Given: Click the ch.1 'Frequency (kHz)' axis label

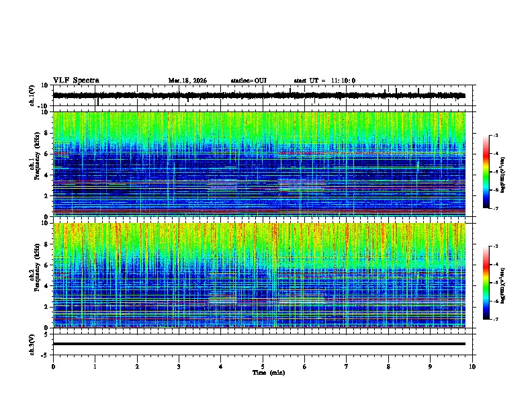Looking at the screenshot, I should [x=37, y=156].
